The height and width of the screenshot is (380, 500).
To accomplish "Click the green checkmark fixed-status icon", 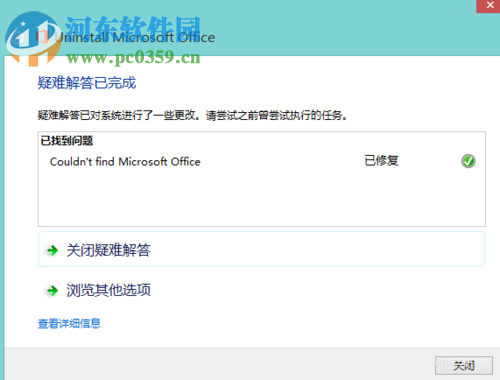I will [468, 161].
